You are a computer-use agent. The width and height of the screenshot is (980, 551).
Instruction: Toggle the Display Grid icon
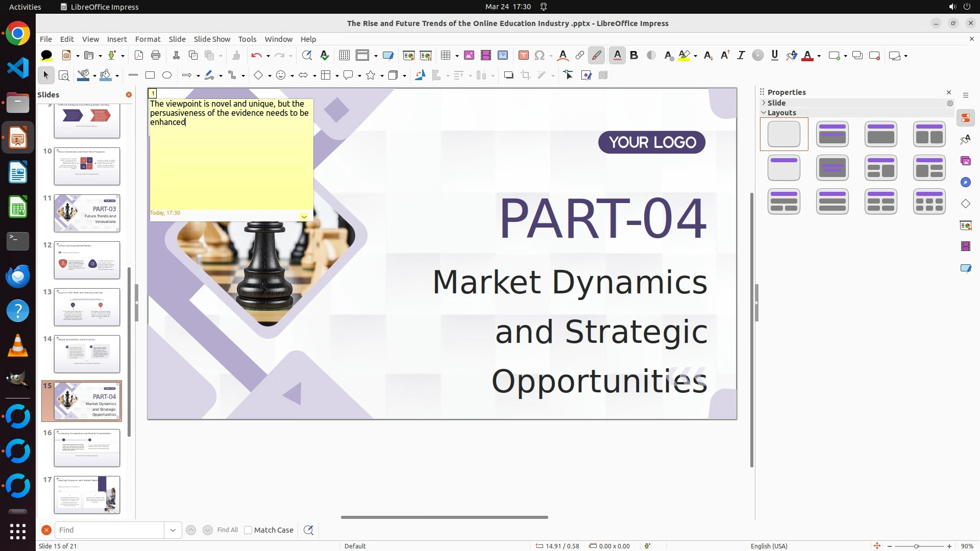coord(345,56)
